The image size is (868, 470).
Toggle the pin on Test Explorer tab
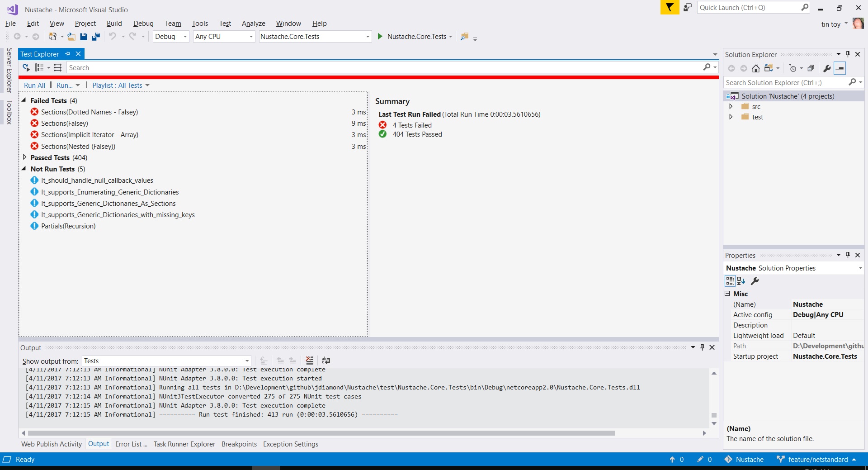[x=68, y=54]
